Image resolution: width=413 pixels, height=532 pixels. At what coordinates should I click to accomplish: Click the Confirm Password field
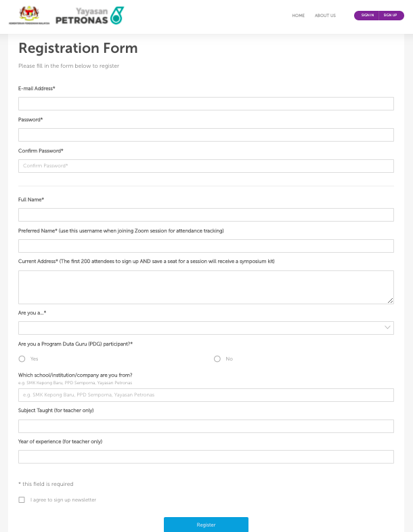point(206,166)
